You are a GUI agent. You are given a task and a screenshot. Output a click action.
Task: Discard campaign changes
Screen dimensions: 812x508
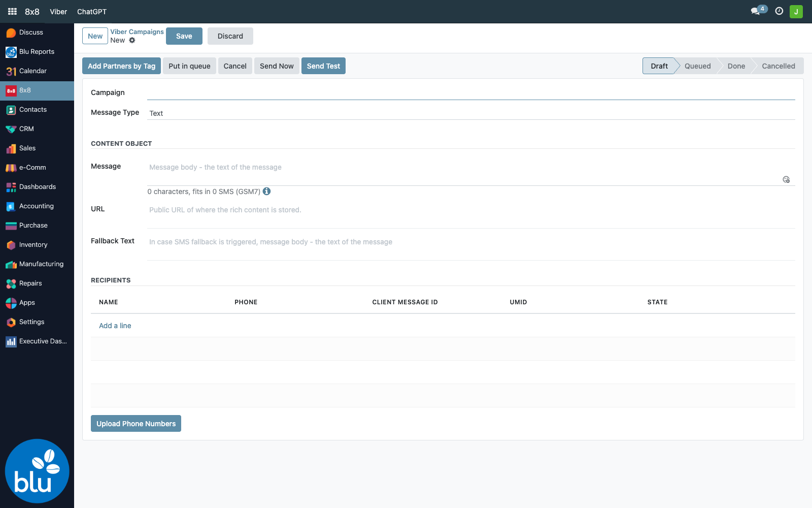(x=230, y=36)
